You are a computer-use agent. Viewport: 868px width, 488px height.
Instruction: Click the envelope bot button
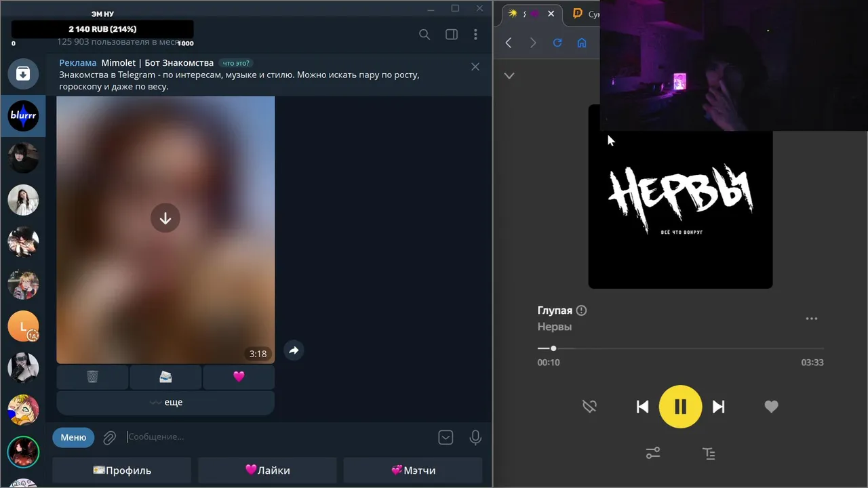point(165,377)
